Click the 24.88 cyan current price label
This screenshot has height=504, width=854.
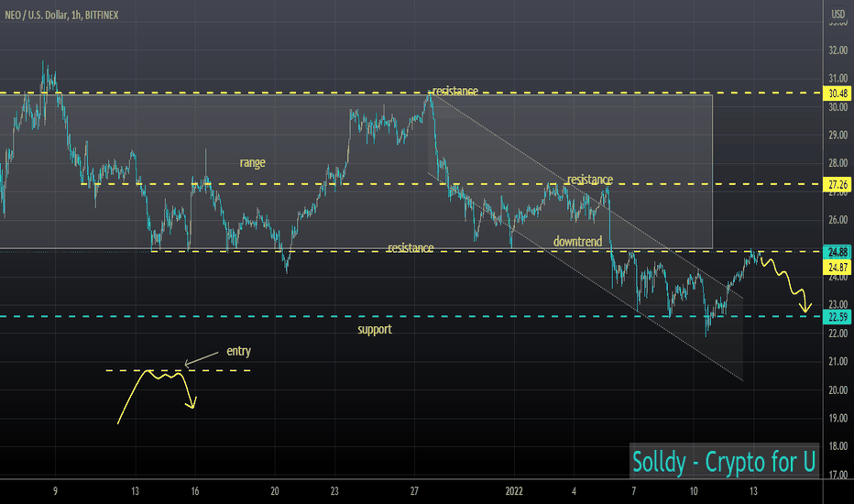838,252
